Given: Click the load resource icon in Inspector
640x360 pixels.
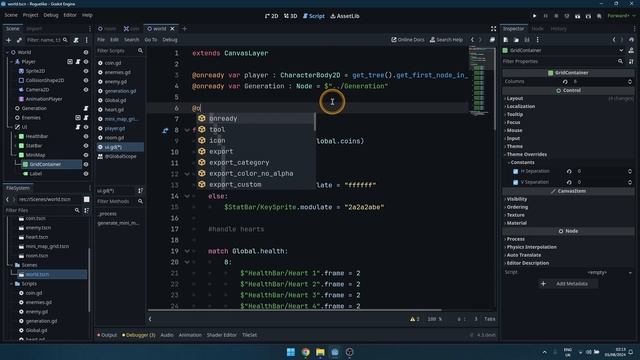Looking at the screenshot, I should (x=516, y=40).
